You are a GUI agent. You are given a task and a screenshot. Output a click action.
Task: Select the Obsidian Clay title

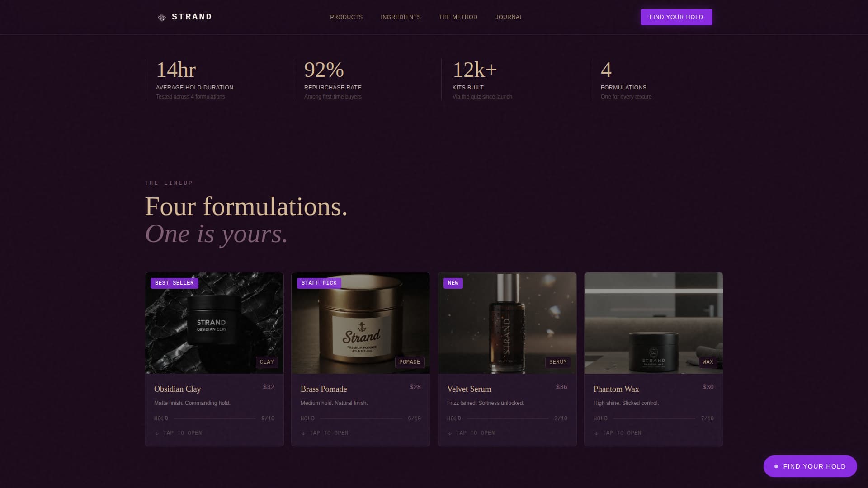177,389
